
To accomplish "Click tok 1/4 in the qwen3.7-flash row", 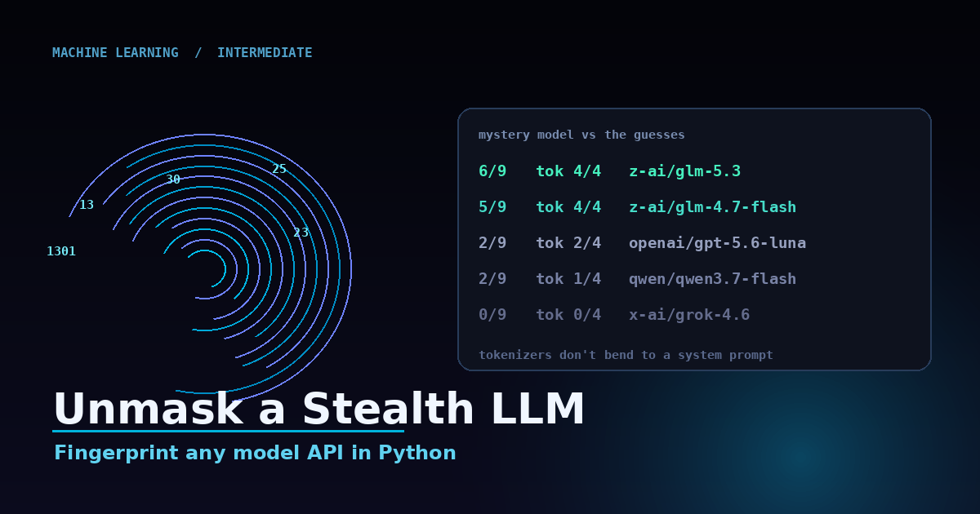I will pyautogui.click(x=568, y=279).
